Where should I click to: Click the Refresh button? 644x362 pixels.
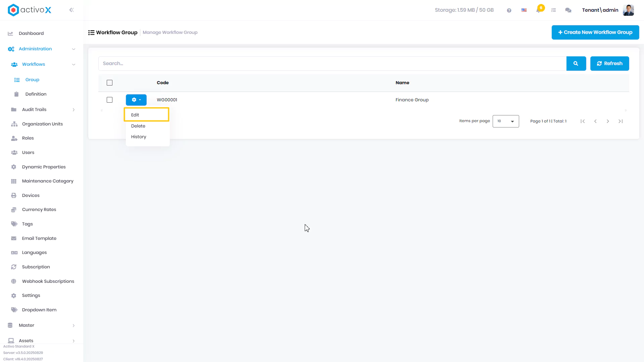609,63
